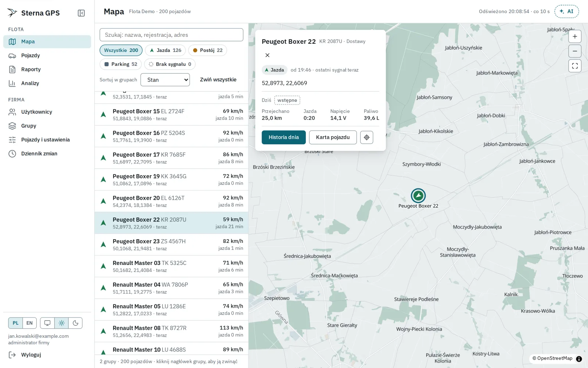Filter vehicles by Jazda 126
Viewport: 588px width, 368px height.
[165, 50]
